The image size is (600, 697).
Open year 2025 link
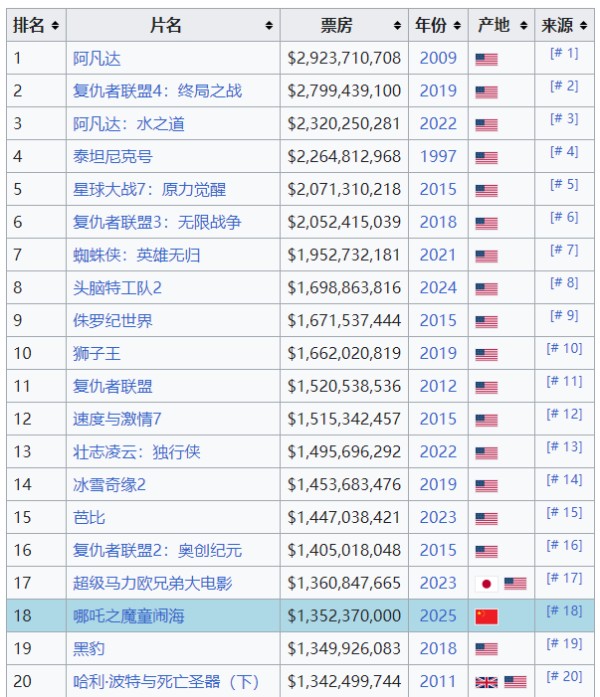pos(438,616)
